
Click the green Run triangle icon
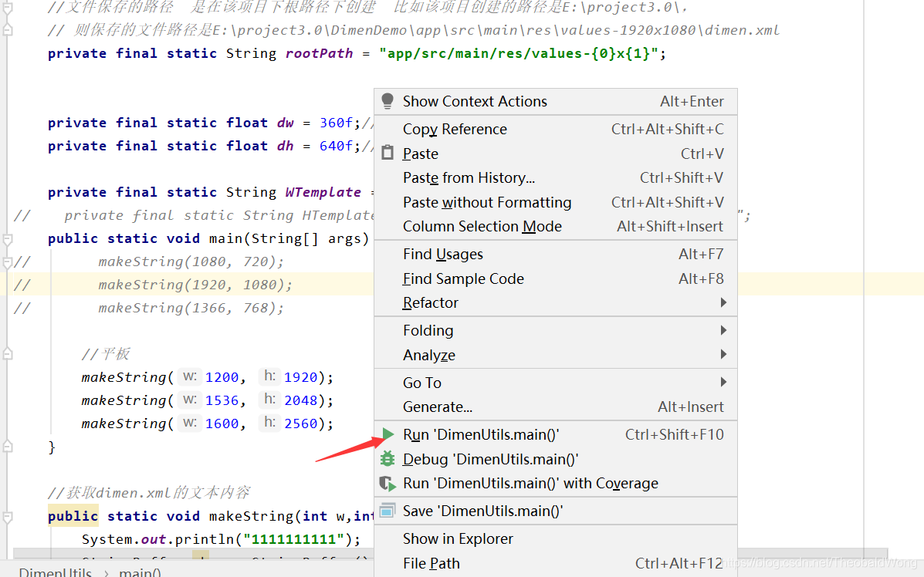388,434
